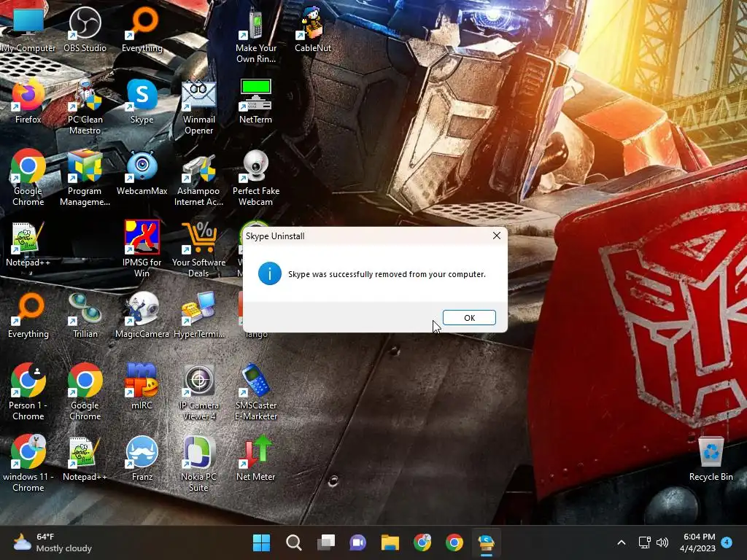Open taskbar Search
The width and height of the screenshot is (747, 560).
(x=293, y=542)
